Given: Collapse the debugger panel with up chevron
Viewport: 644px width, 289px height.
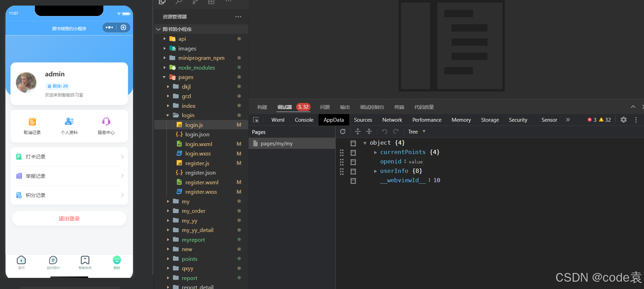Looking at the screenshot, I should (633, 107).
